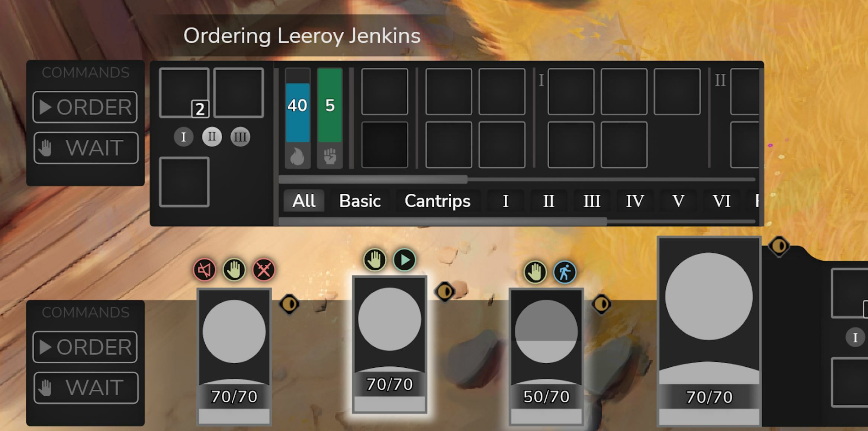Switch to the Cantrips filter tab
This screenshot has height=431, width=868.
click(x=437, y=201)
